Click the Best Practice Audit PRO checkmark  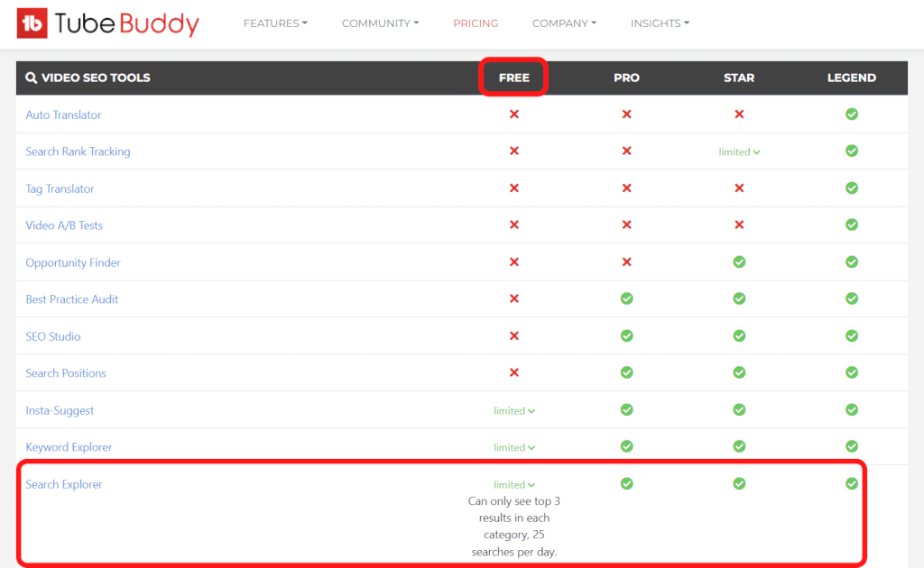tap(626, 298)
